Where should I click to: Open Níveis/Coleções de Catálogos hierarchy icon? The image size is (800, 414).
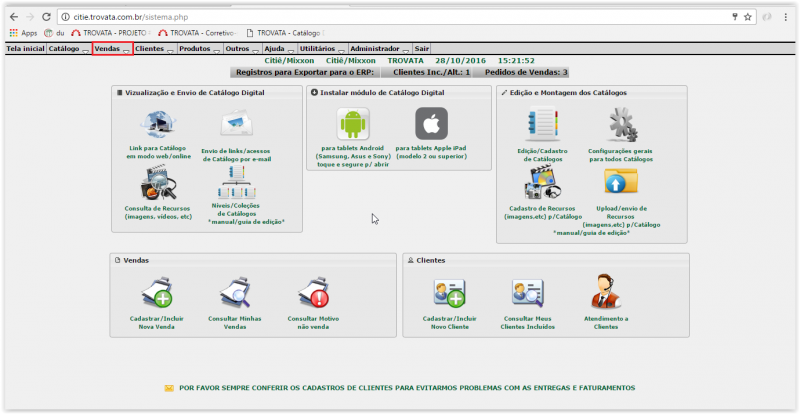236,183
